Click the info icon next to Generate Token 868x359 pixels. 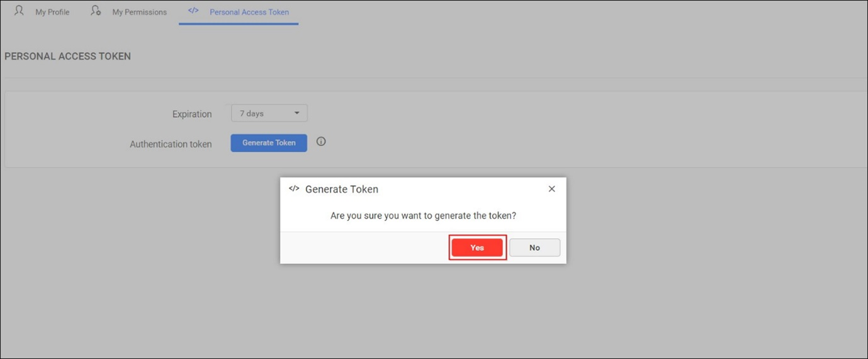[x=321, y=142]
